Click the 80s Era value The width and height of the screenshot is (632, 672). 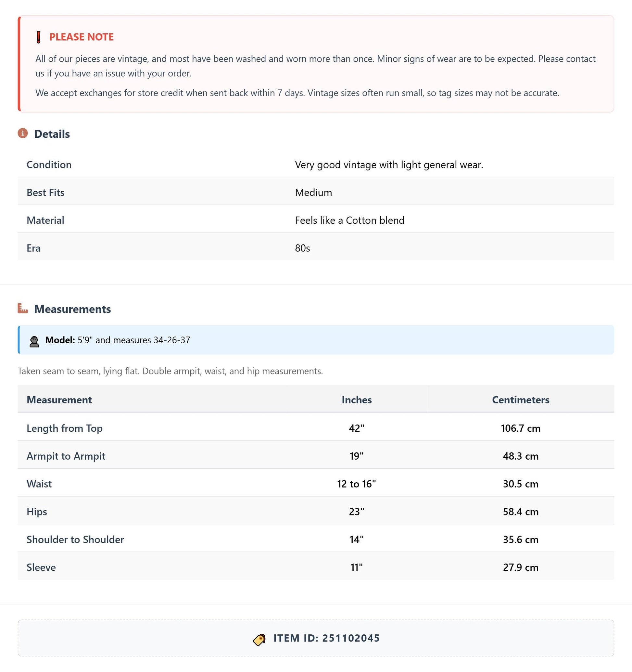click(x=302, y=248)
